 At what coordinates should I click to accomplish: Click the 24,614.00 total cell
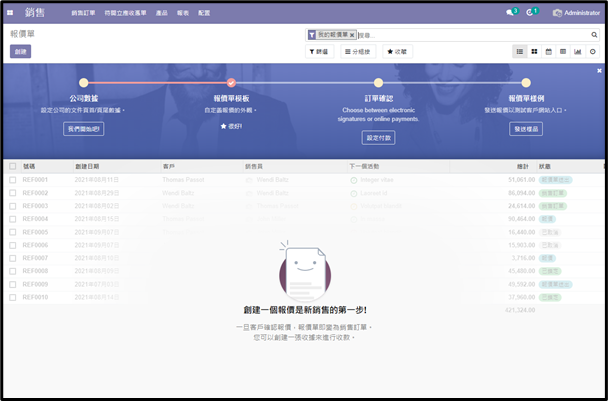[x=522, y=206]
